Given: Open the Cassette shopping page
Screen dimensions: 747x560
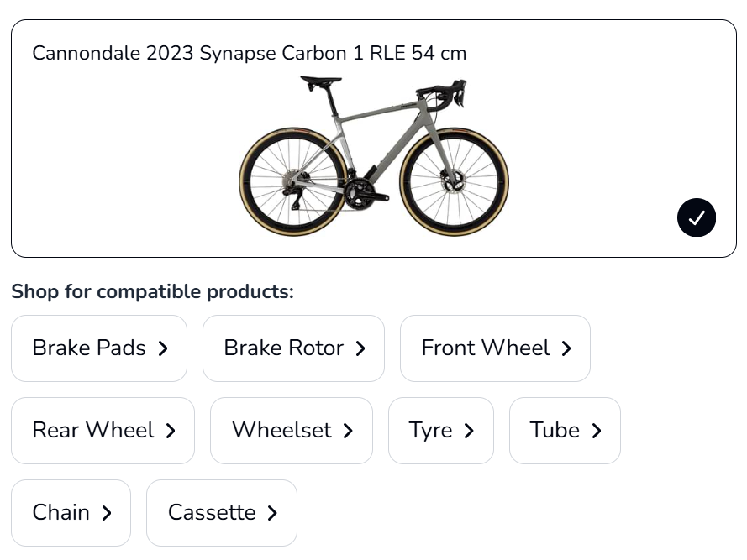Looking at the screenshot, I should pos(221,512).
